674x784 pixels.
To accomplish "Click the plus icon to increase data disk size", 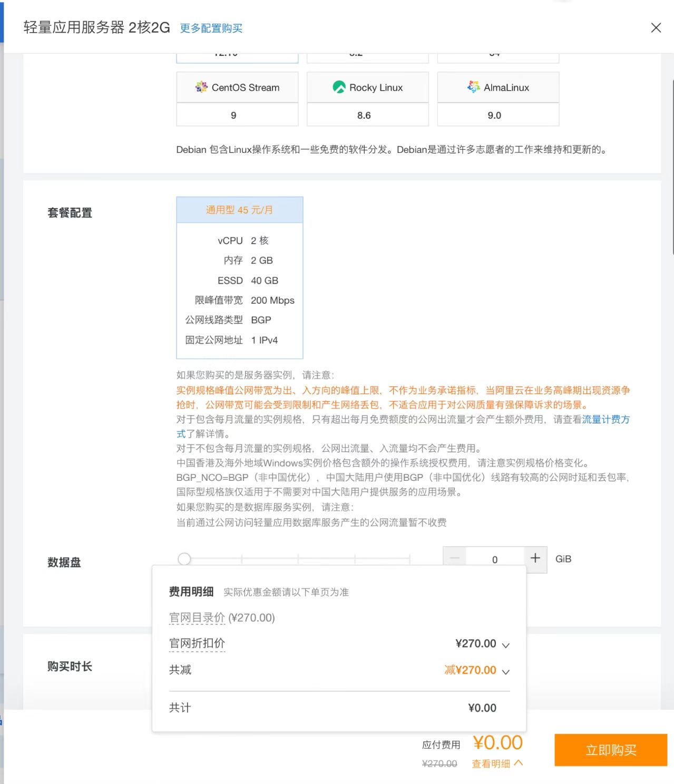I will click(x=534, y=558).
